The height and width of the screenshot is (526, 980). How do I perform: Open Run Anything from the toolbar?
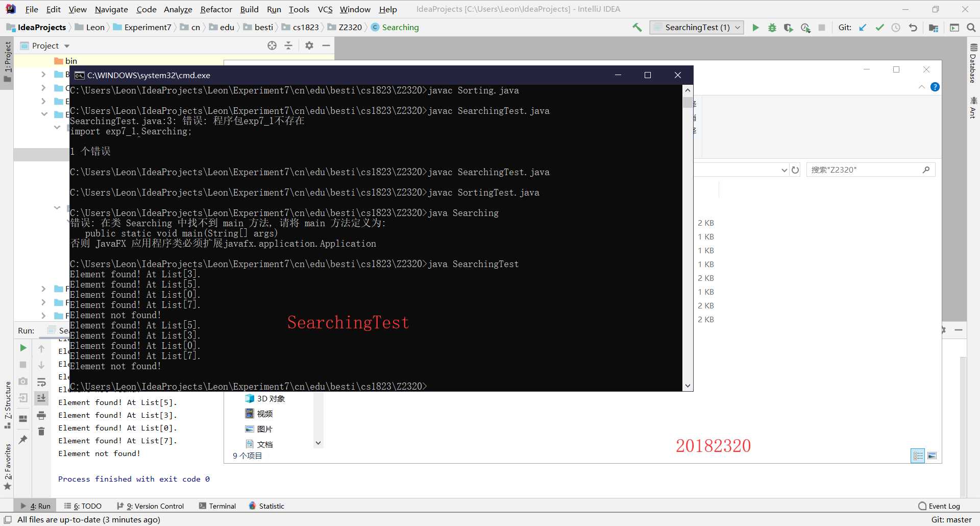click(954, 28)
